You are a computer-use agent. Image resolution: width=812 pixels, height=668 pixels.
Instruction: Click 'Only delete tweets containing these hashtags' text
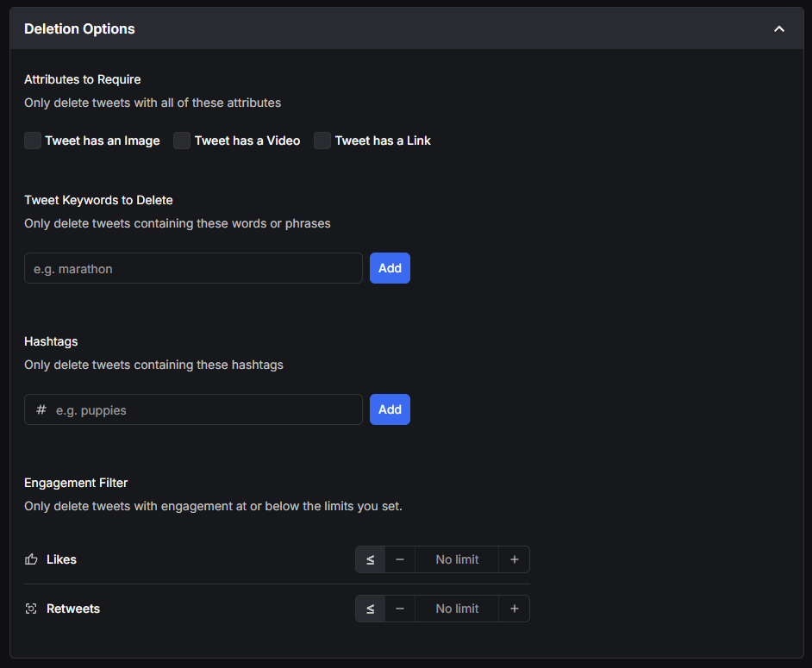[153, 365]
